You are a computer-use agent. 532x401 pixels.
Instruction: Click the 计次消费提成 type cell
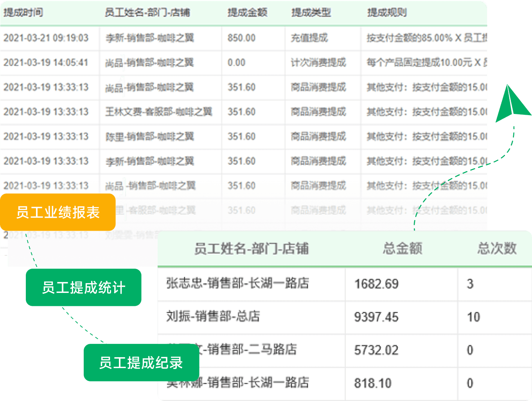pos(318,63)
